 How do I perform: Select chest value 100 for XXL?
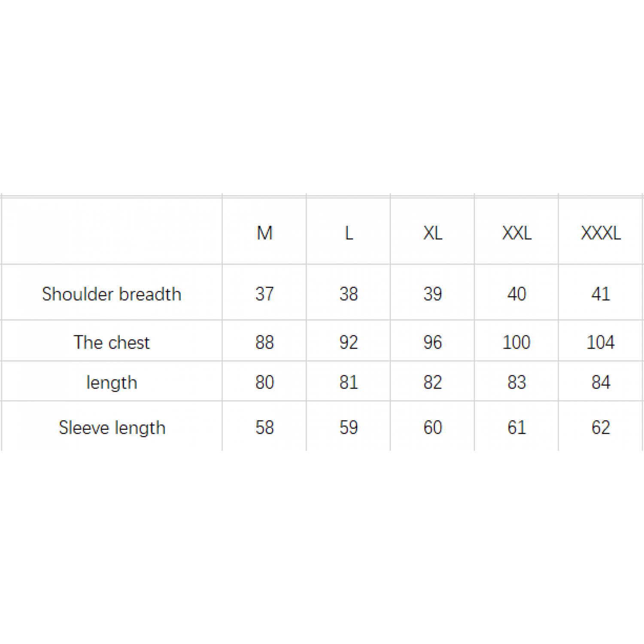click(x=516, y=343)
